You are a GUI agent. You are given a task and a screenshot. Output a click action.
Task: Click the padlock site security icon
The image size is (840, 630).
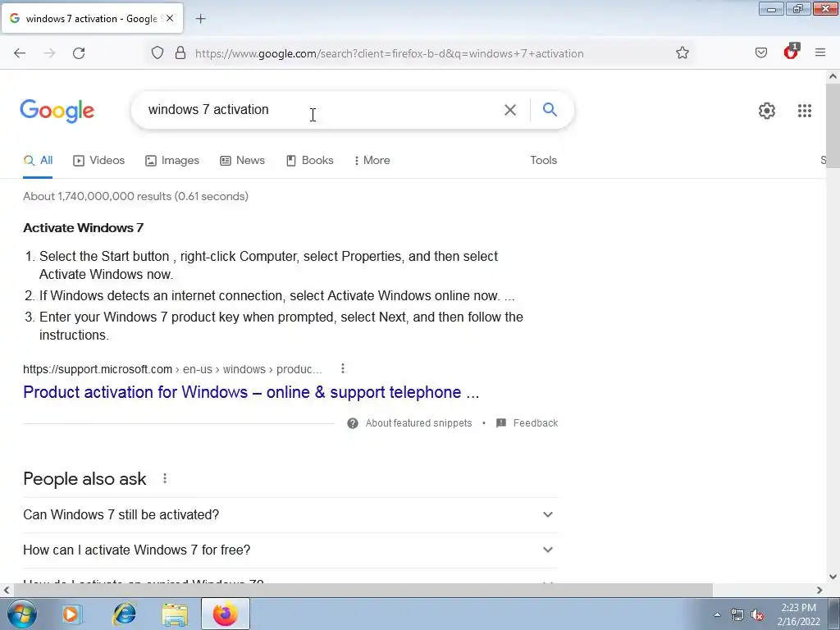coord(180,53)
